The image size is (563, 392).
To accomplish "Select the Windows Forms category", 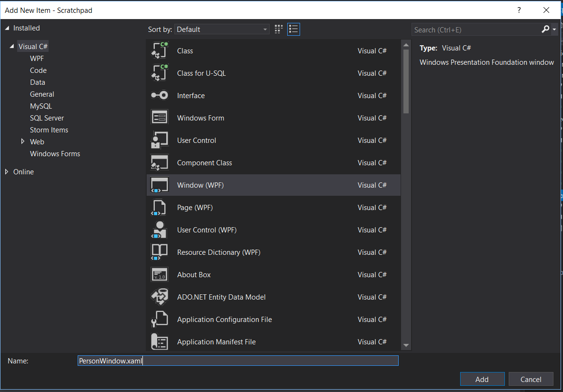I will pyautogui.click(x=55, y=154).
